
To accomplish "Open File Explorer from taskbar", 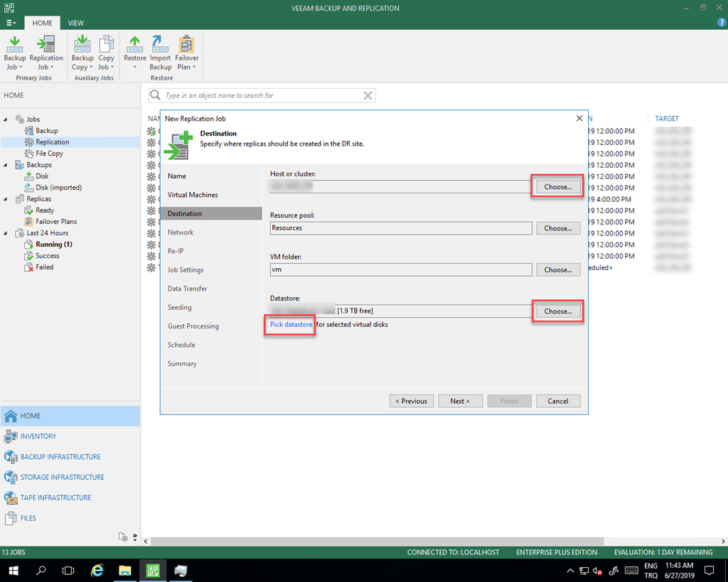I will click(125, 571).
